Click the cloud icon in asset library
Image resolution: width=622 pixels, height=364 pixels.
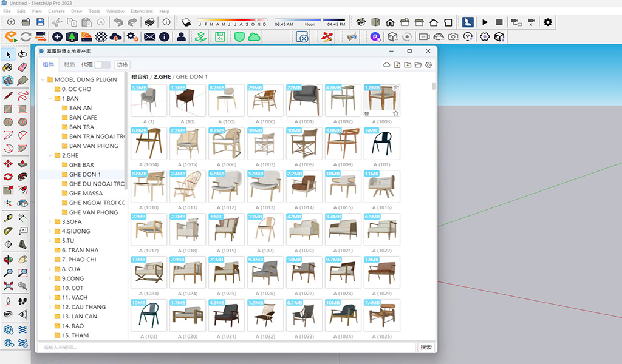386,65
